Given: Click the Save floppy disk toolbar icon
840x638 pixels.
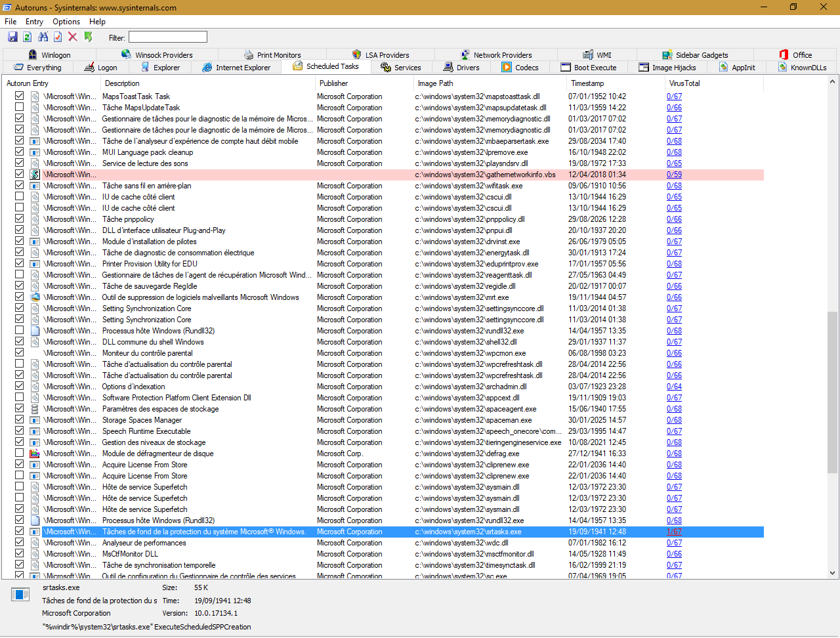Looking at the screenshot, I should [12, 37].
